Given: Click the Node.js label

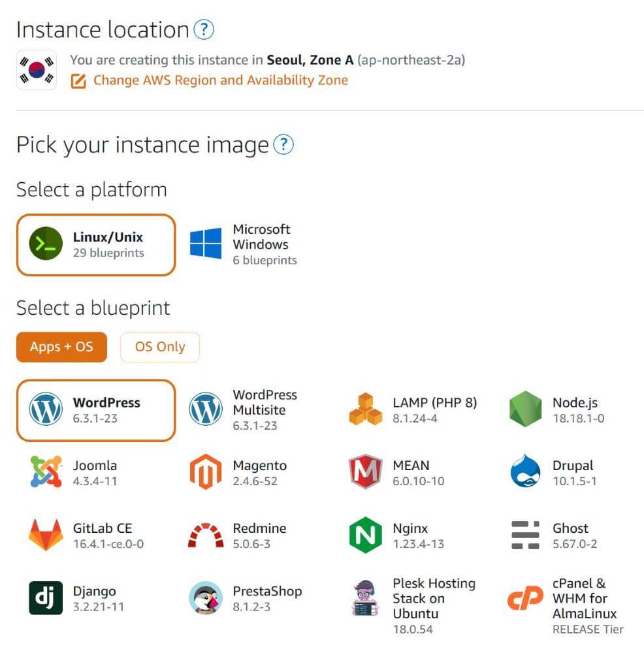Looking at the screenshot, I should [575, 402].
